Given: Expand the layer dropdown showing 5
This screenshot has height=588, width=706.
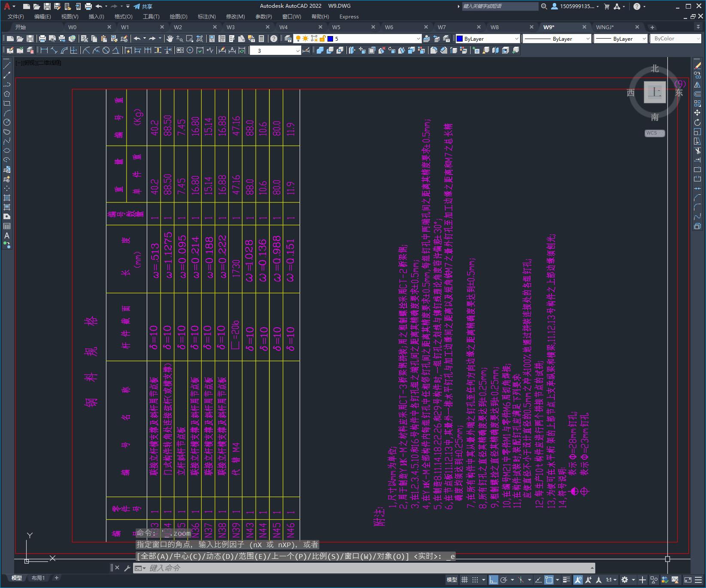Looking at the screenshot, I should tap(418, 39).
